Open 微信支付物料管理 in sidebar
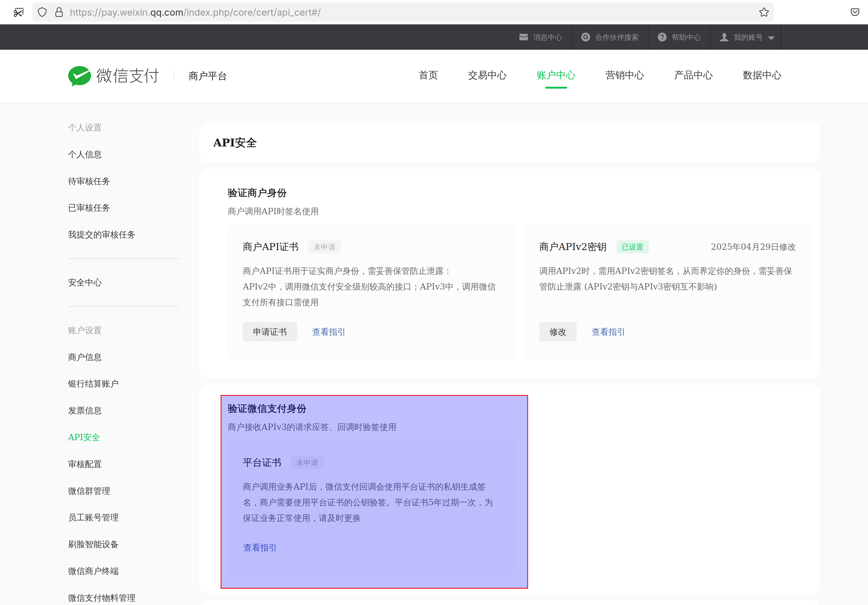This screenshot has height=605, width=868. 101,598
